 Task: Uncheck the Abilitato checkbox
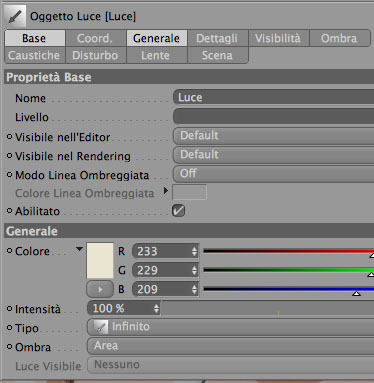(178, 211)
